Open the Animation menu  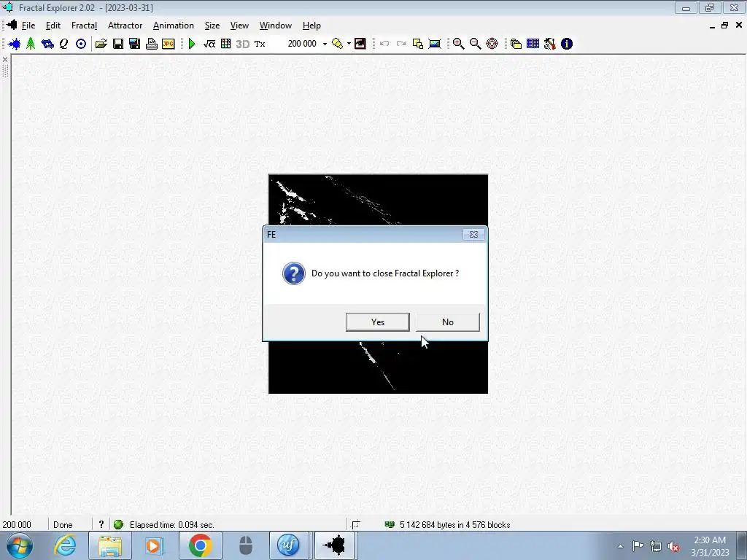coord(174,26)
